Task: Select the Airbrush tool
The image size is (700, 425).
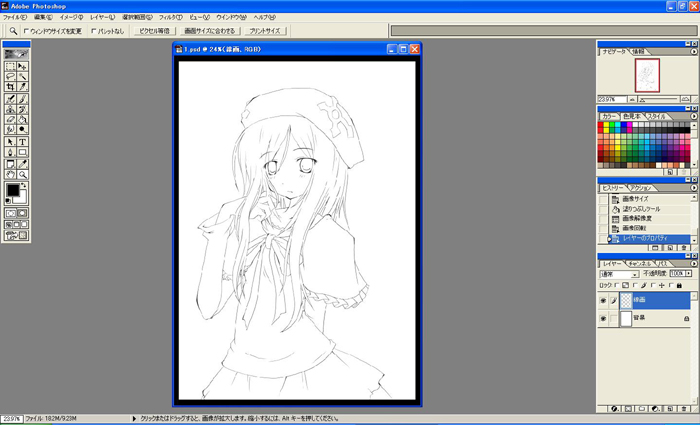Action: [10, 99]
